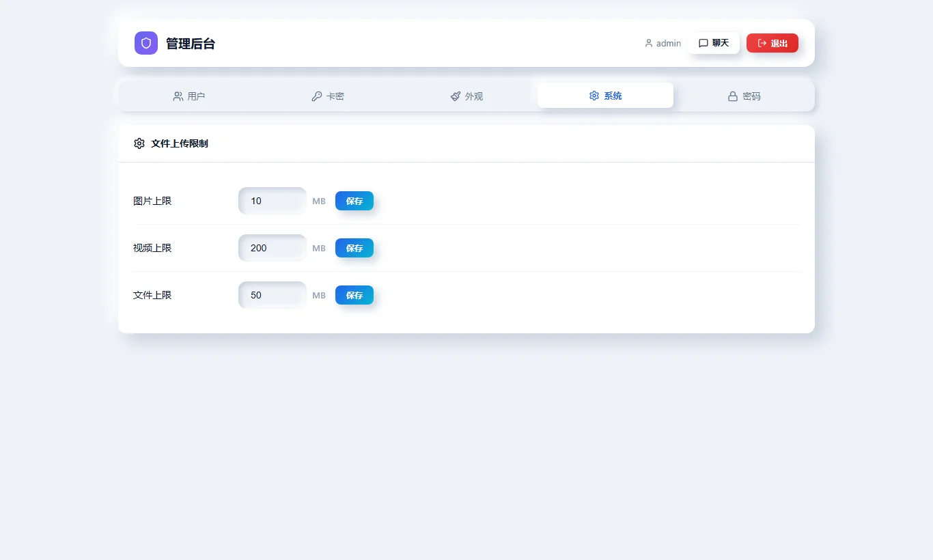Open the 外观 tab

click(466, 96)
